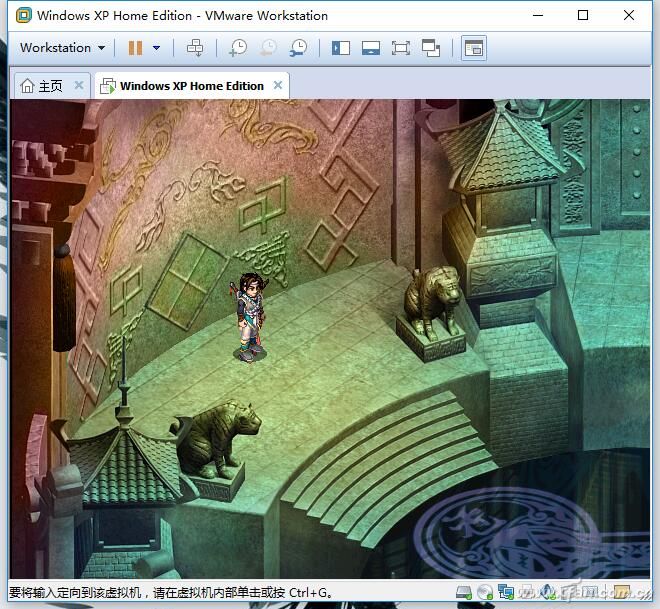The width and height of the screenshot is (660, 609).
Task: Send Ctrl+Alt+Del to the VM
Action: (195, 48)
